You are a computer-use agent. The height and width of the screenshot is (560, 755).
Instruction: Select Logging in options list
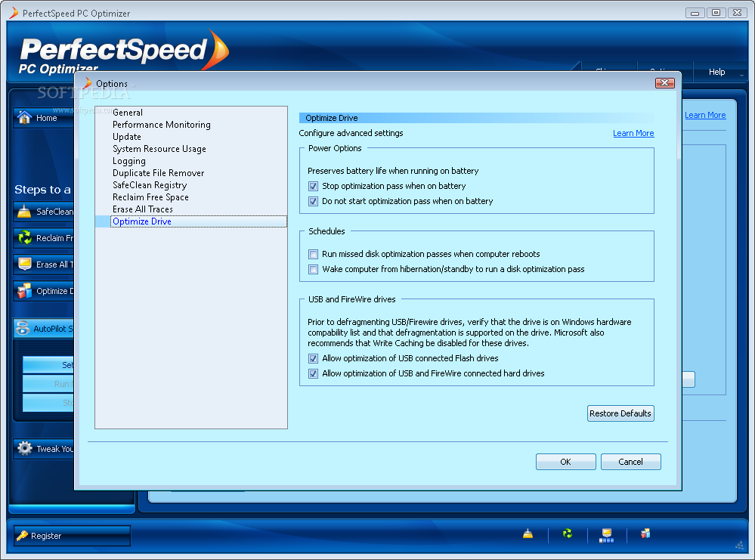click(x=128, y=160)
